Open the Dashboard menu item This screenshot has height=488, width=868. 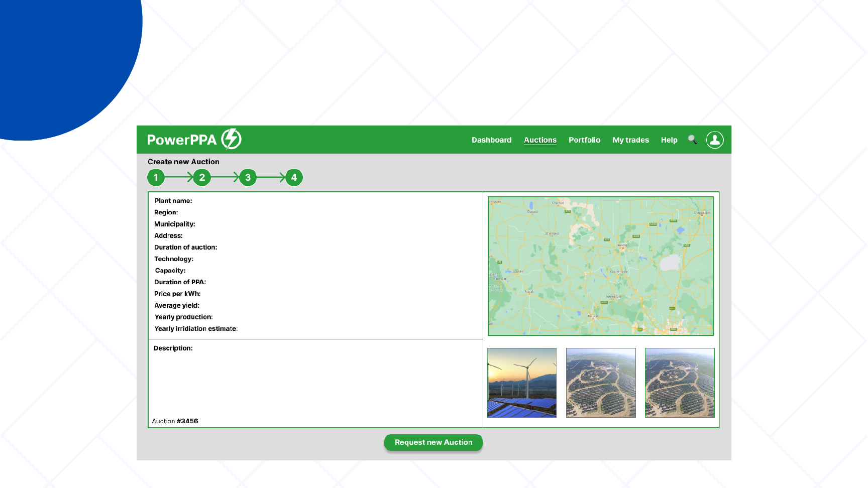[x=491, y=140]
